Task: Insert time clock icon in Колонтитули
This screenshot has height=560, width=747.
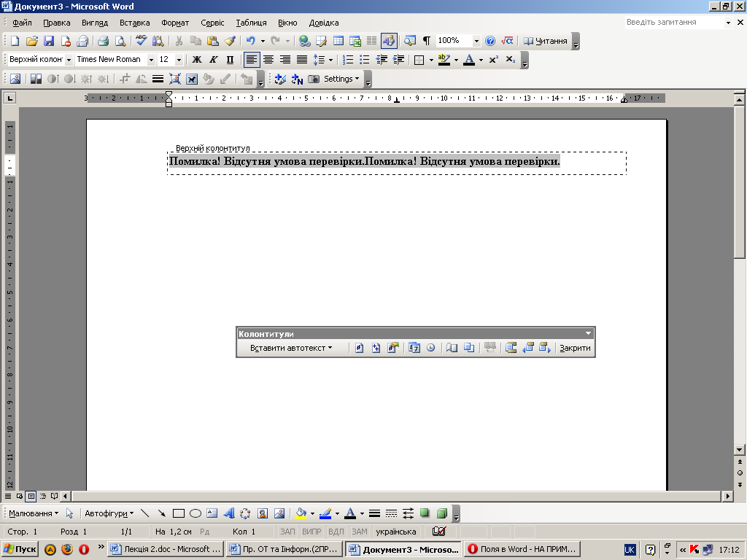Action: 430,348
